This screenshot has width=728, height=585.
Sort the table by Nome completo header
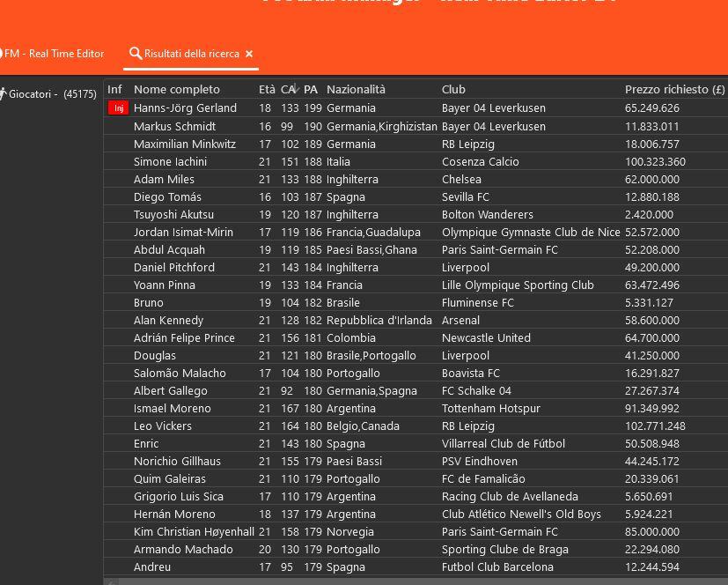(177, 89)
